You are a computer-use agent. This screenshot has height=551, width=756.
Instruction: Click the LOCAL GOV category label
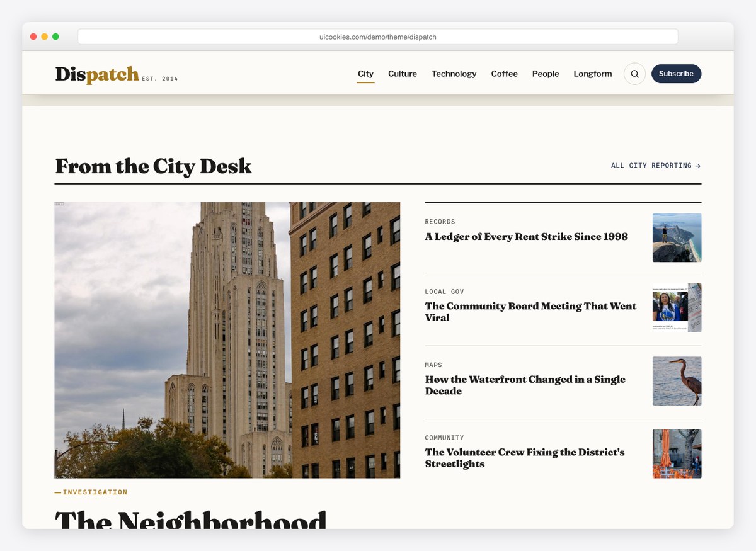tap(444, 292)
